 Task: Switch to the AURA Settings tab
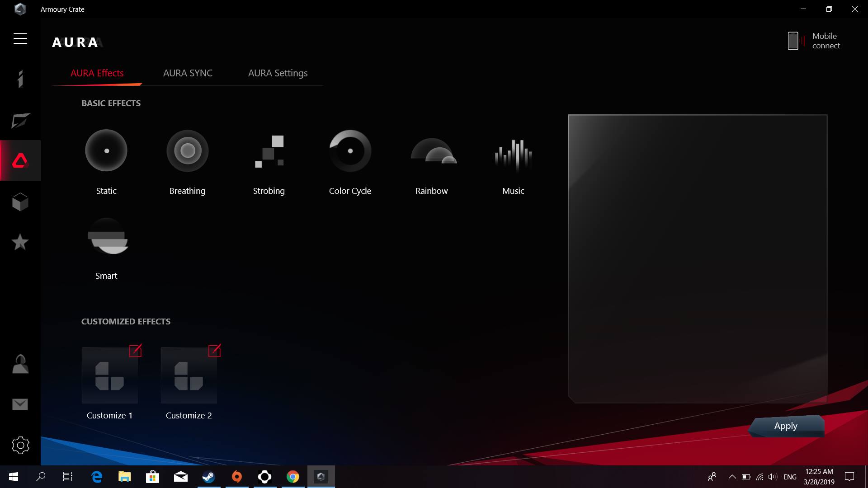pyautogui.click(x=278, y=73)
